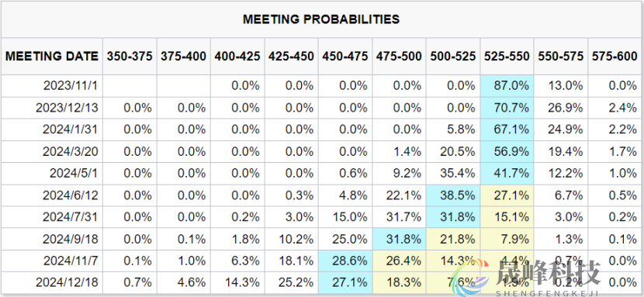644x297 pixels.
Task: Click the 450-475 column header
Action: [x=345, y=56]
